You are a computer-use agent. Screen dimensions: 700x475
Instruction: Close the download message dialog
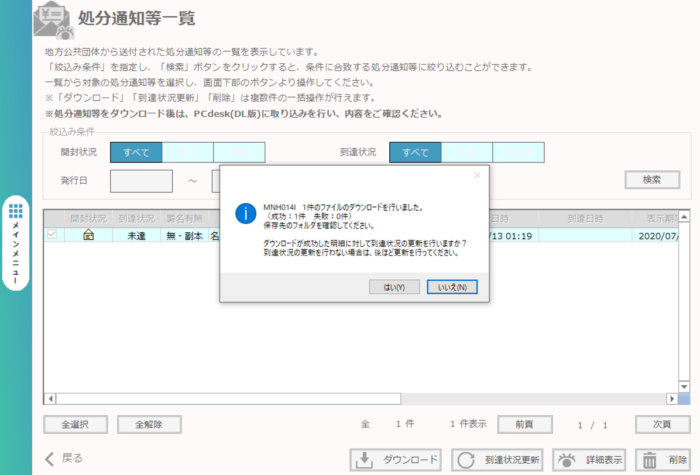(x=477, y=175)
